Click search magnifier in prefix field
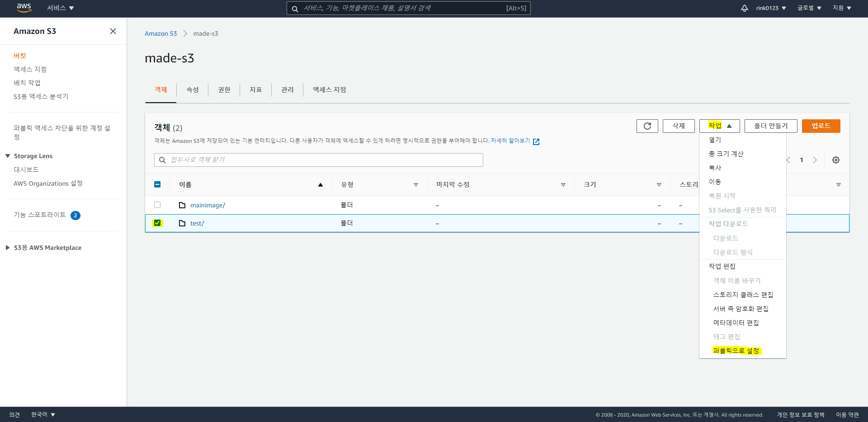The image size is (868, 422). 162,160
